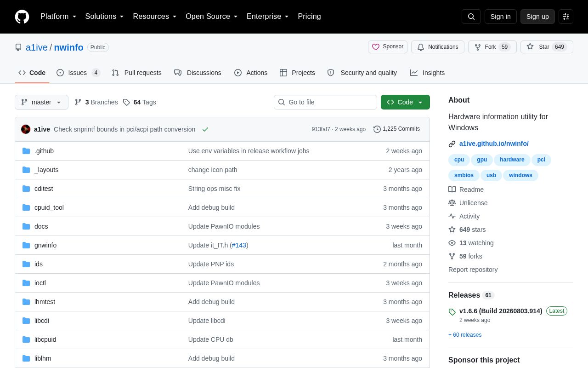The height and width of the screenshot is (368, 588).
Task: Click the .github folder icon
Action: pyautogui.click(x=26, y=151)
